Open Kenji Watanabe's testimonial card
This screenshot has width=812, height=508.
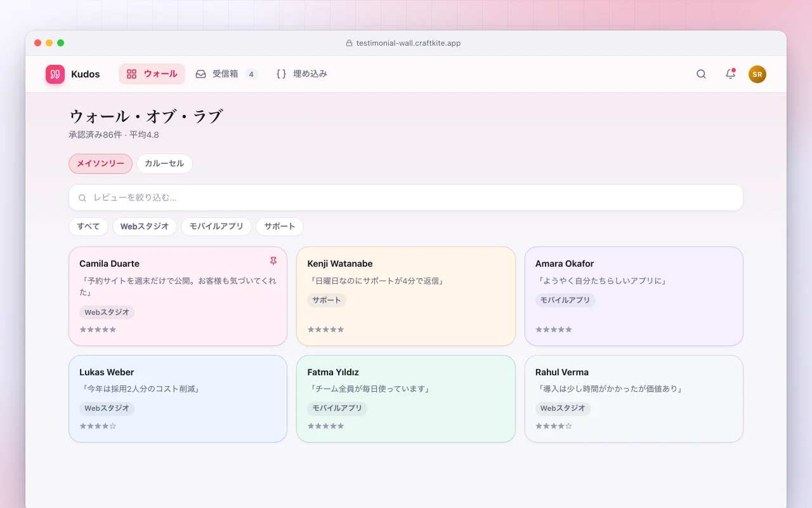[406, 296]
